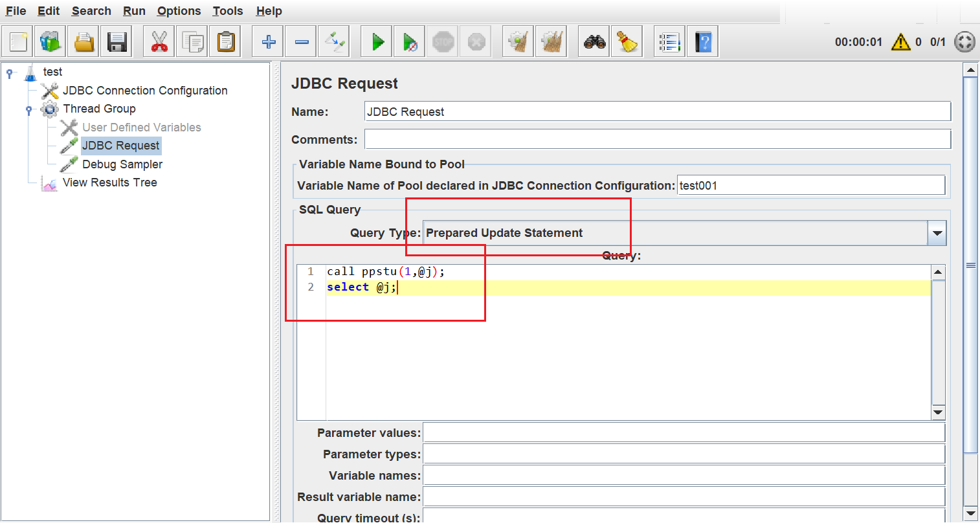Click the New test plan icon

coord(17,42)
